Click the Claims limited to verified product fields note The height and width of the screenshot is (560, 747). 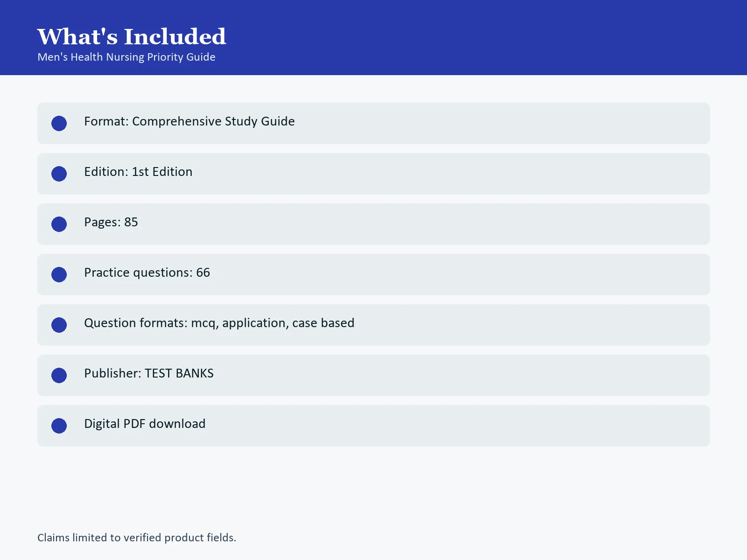tap(137, 538)
